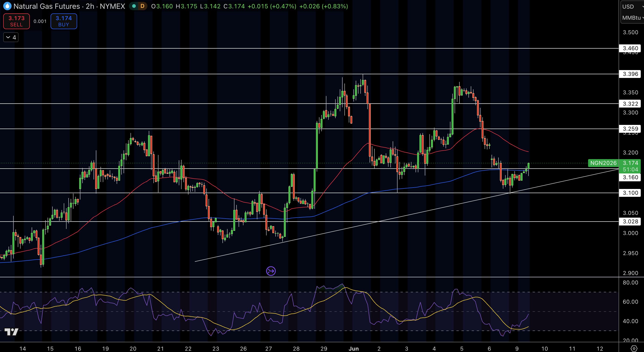This screenshot has height=352, width=644.
Task: Open chart settings hexagon gear icon
Action: (634, 348)
